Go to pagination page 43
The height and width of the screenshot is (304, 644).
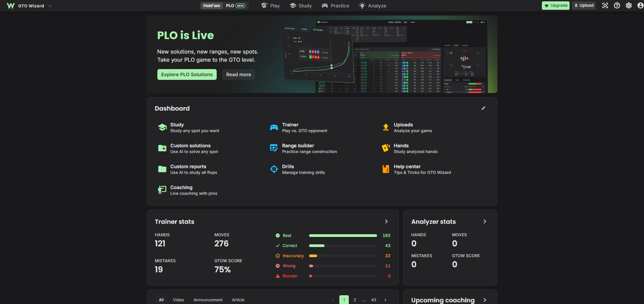pyautogui.click(x=374, y=300)
